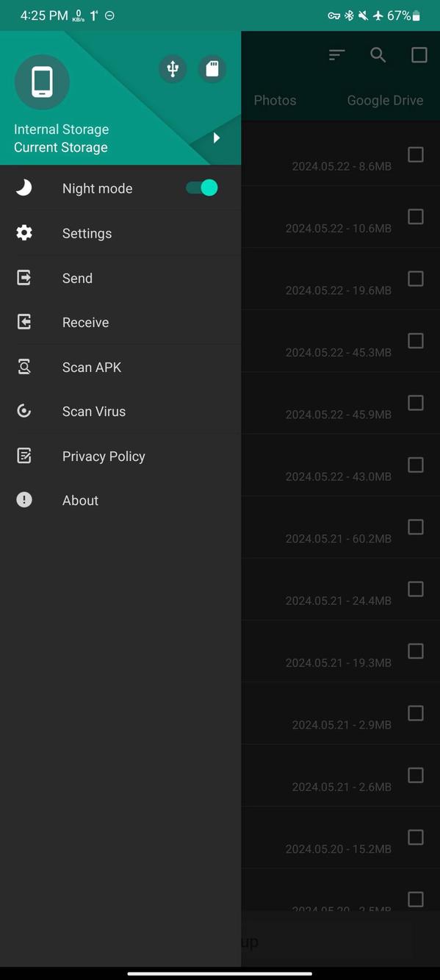Launch Scan Virus from the drawer
This screenshot has height=980, width=440.
click(x=93, y=411)
